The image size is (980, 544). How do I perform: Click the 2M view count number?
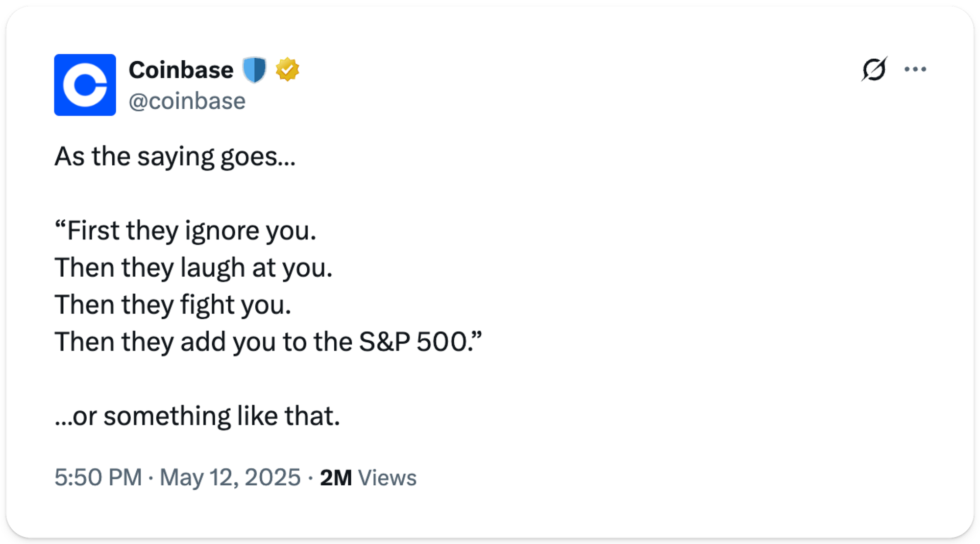pos(336,477)
